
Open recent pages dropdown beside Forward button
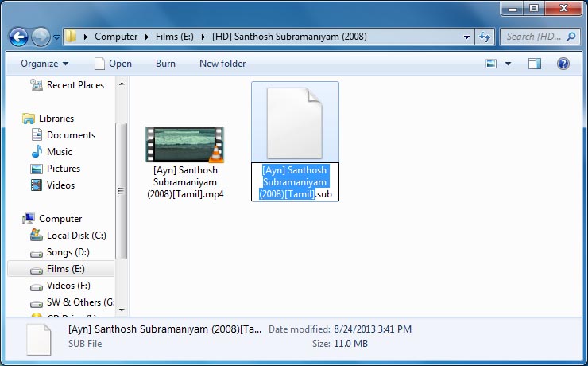[56, 37]
